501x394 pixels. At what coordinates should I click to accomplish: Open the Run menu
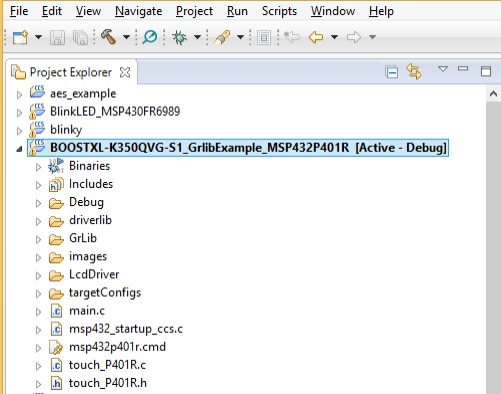(237, 11)
